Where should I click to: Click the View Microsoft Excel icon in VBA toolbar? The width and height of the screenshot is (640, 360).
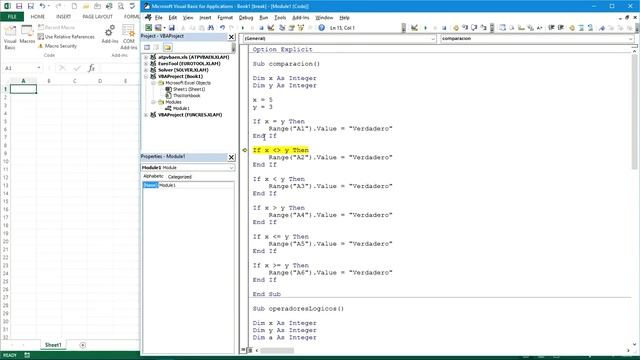[x=149, y=28]
